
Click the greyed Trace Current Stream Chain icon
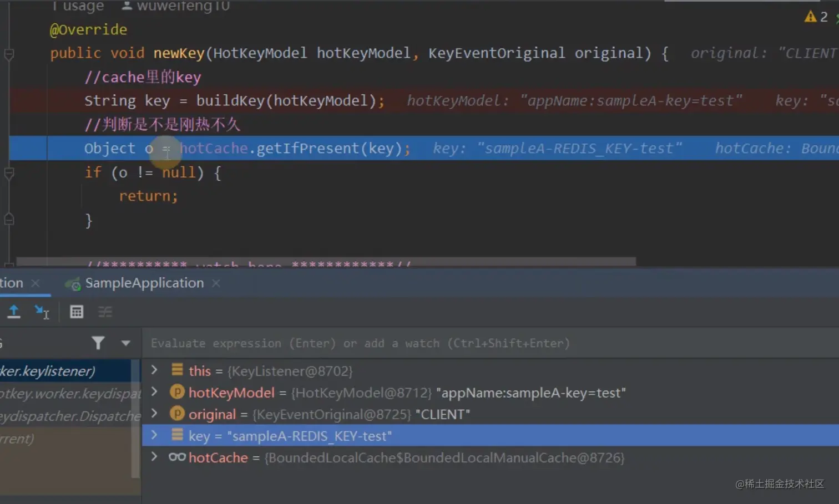coord(105,312)
